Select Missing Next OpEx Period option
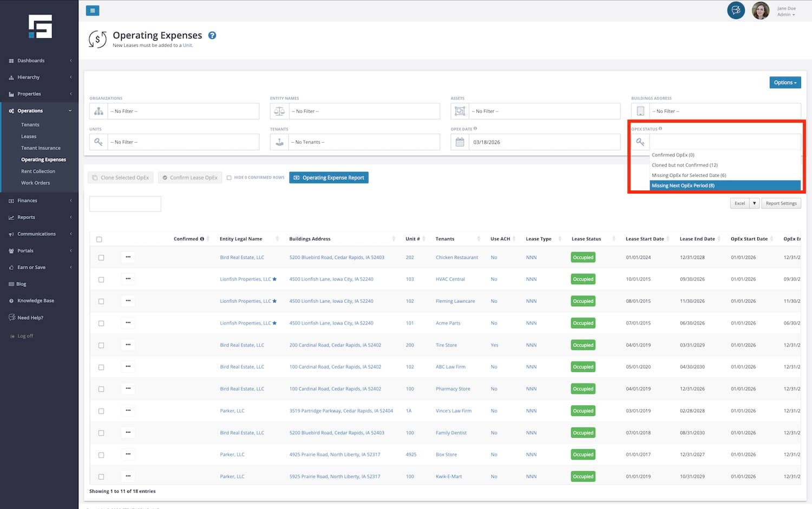 point(724,186)
